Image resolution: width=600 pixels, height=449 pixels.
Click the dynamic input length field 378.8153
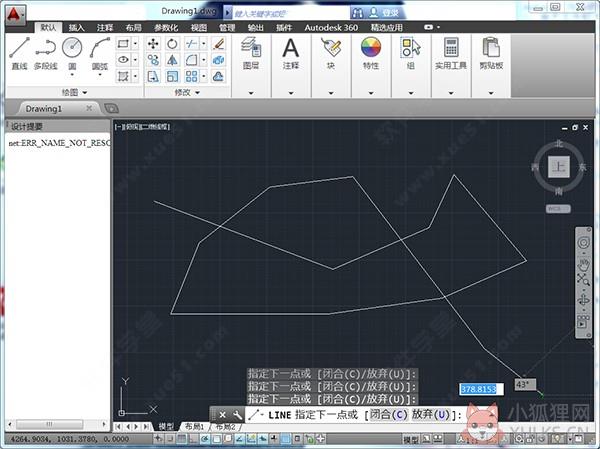(481, 389)
